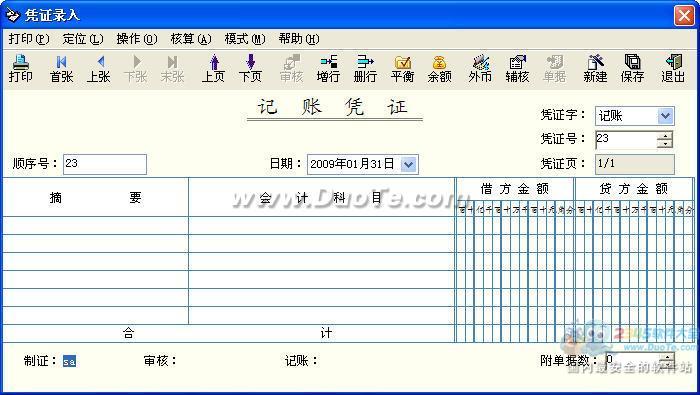Viewport: 700px width, 395px height.
Task: Exit via the 退出 toolbar button
Action: tap(673, 69)
